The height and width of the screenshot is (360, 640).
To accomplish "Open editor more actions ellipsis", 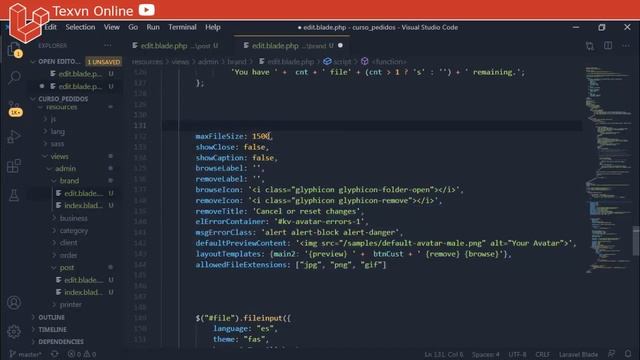I will point(626,46).
